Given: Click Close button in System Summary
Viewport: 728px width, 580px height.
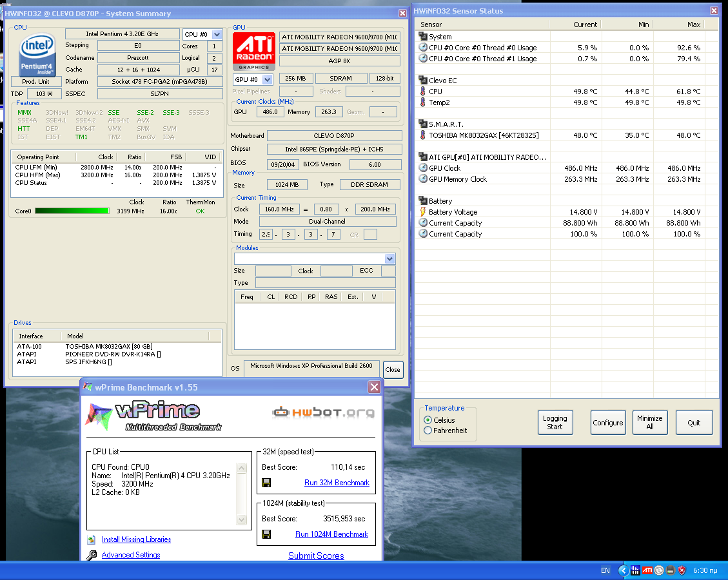Looking at the screenshot, I should click(x=393, y=370).
